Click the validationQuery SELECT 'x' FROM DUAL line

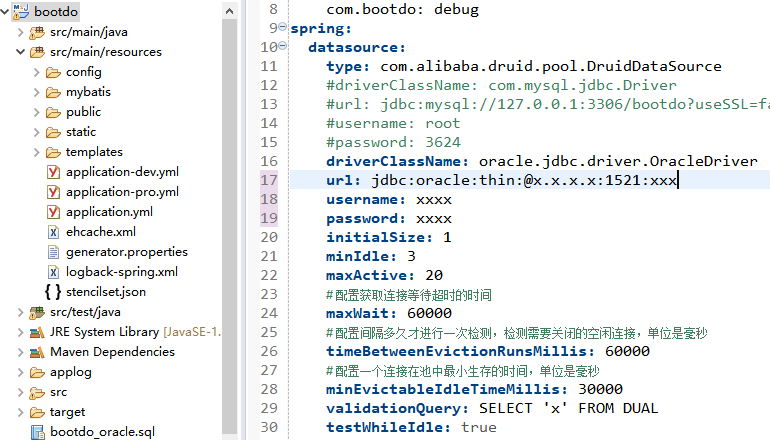492,409
